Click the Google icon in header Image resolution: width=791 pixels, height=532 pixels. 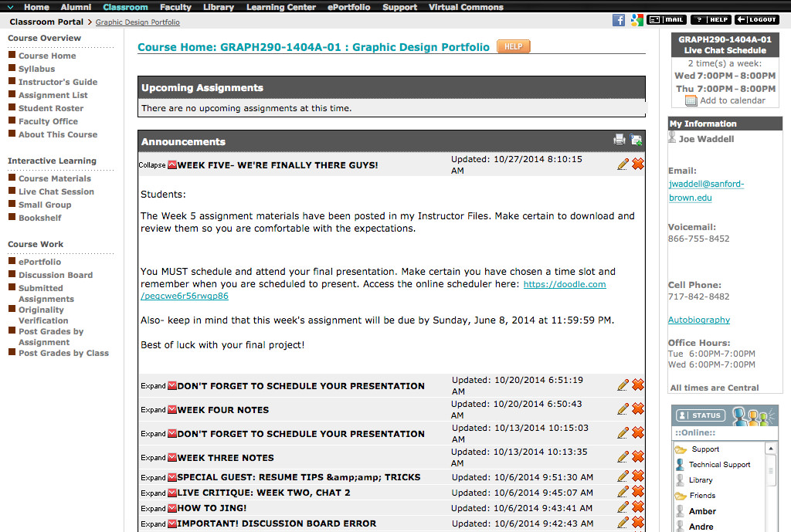(637, 20)
